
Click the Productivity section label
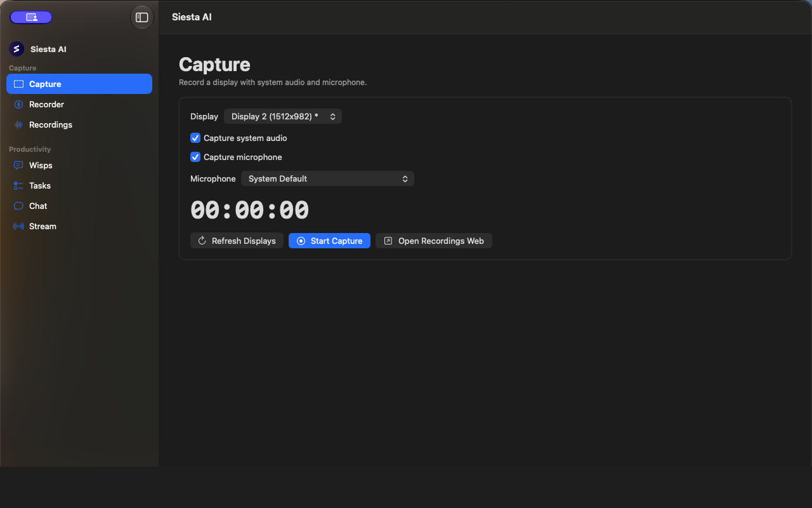pos(30,149)
